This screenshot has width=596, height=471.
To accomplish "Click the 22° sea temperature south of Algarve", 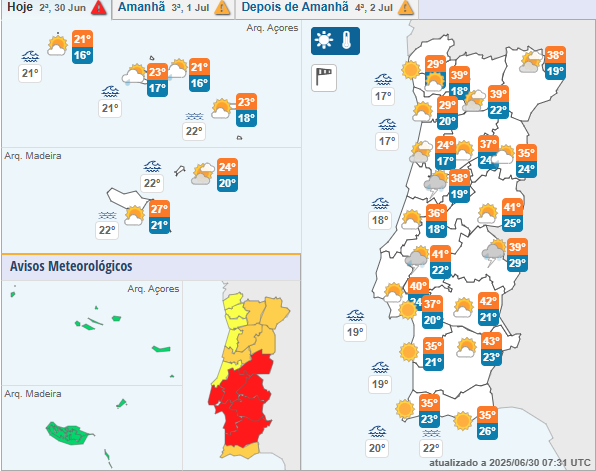I will (431, 448).
